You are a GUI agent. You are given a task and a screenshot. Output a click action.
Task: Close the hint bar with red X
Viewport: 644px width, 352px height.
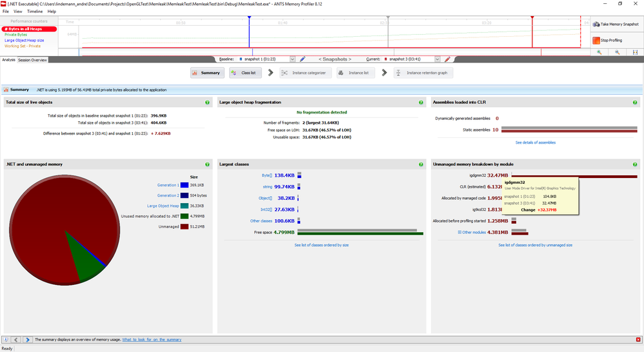(x=638, y=340)
